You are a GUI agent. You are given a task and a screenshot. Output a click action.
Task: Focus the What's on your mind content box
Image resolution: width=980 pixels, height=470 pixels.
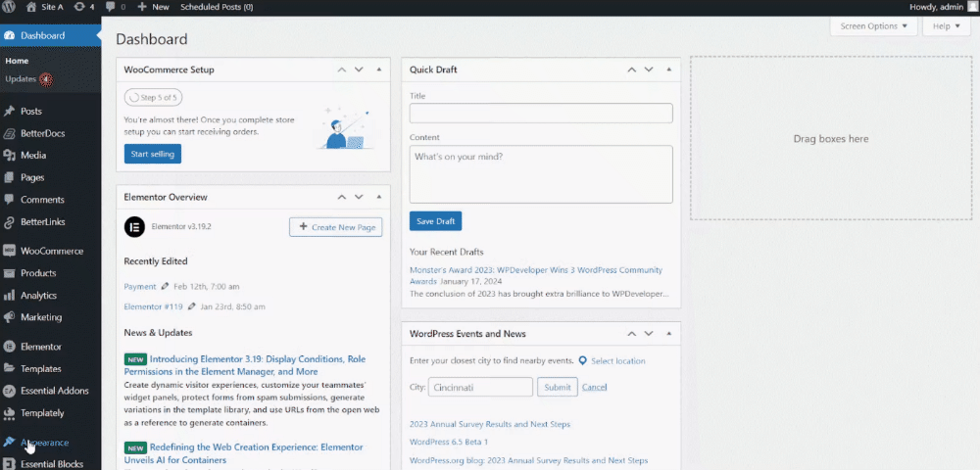[541, 174]
